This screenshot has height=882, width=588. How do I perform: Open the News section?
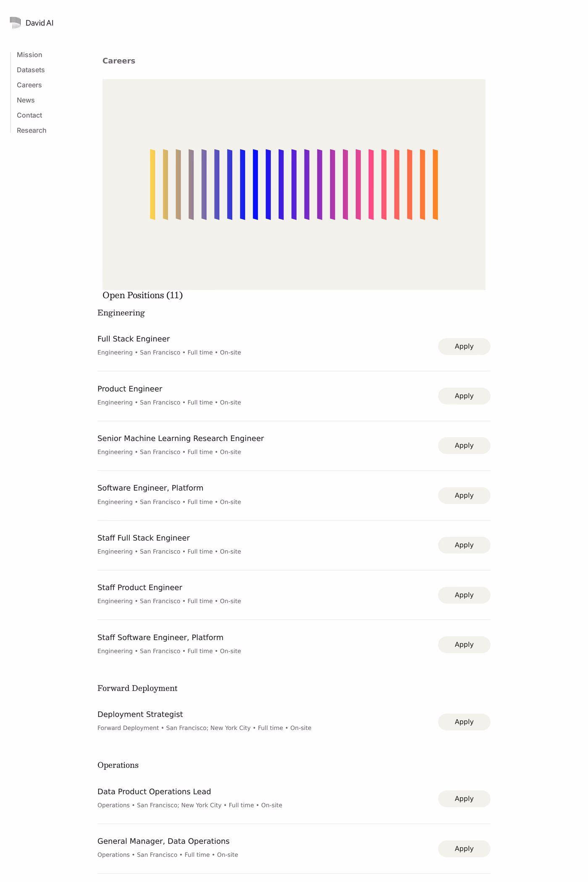(26, 100)
